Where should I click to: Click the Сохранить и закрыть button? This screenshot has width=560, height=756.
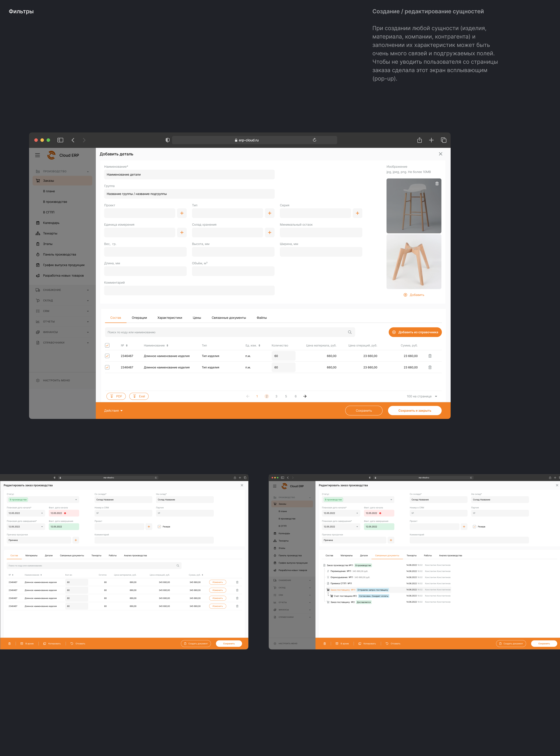click(414, 411)
